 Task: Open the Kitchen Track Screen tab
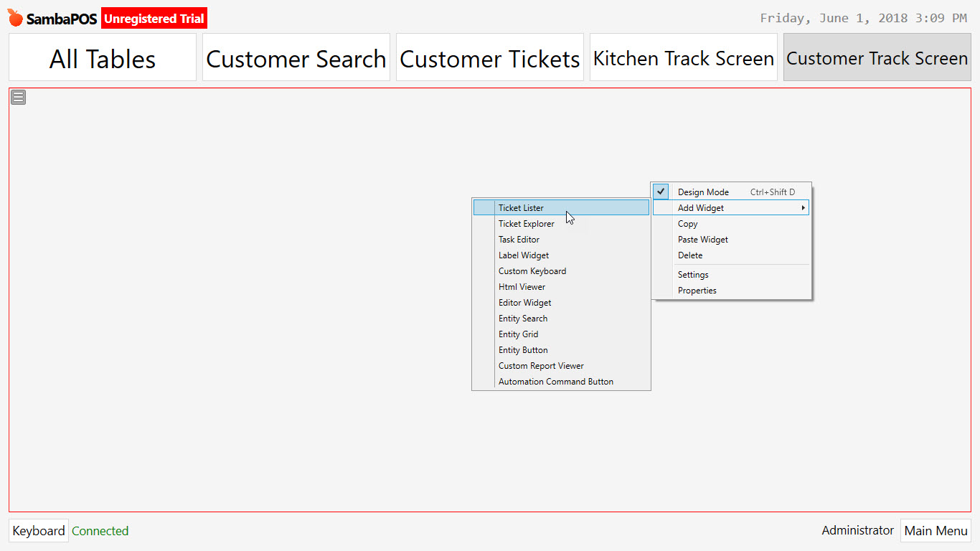[x=682, y=57]
